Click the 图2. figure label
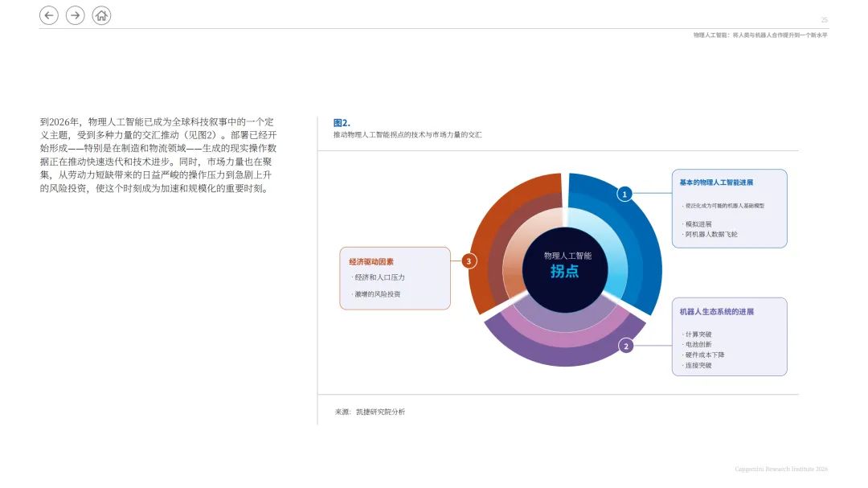Viewport: 868px width, 488px height. [x=342, y=123]
